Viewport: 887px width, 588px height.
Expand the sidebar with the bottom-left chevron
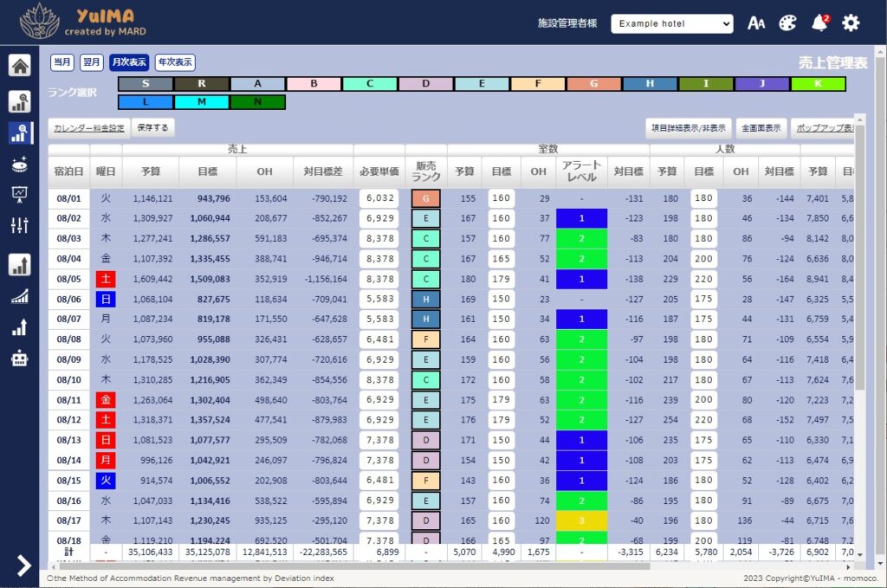click(23, 565)
